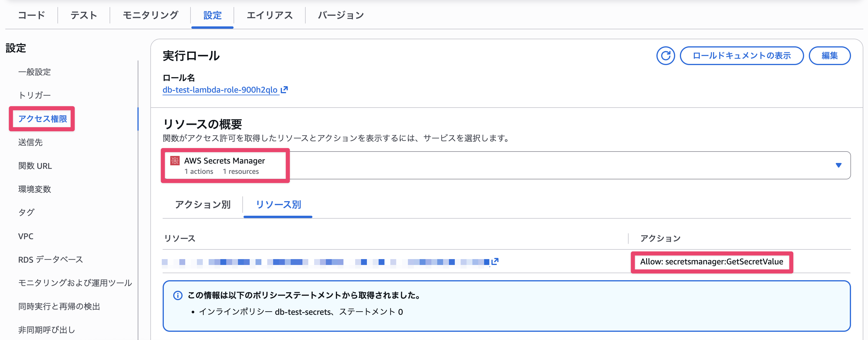
Task: Click Allow: secretsmanager:GetSecretValue action cell
Action: click(x=712, y=262)
